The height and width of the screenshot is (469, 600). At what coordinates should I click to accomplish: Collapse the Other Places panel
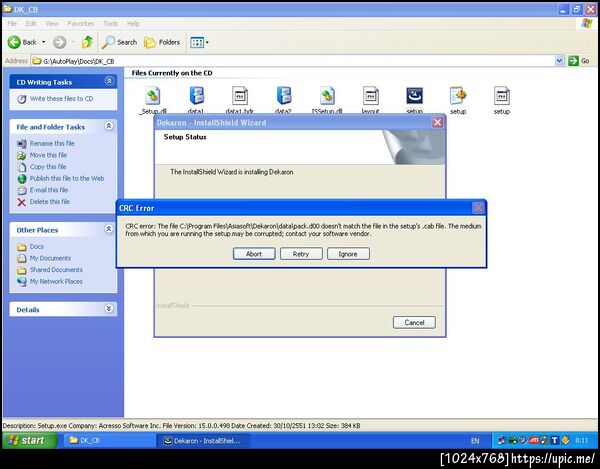click(x=109, y=229)
